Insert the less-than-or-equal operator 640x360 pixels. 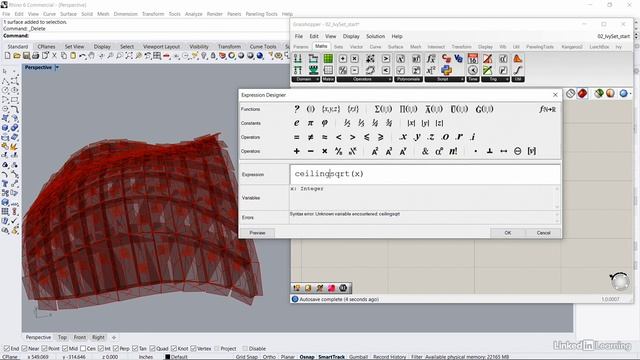pos(367,137)
